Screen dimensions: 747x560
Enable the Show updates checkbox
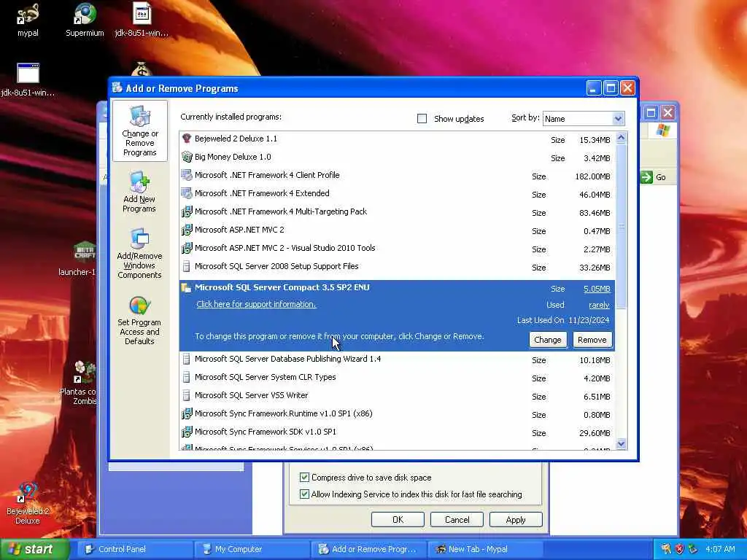422,119
